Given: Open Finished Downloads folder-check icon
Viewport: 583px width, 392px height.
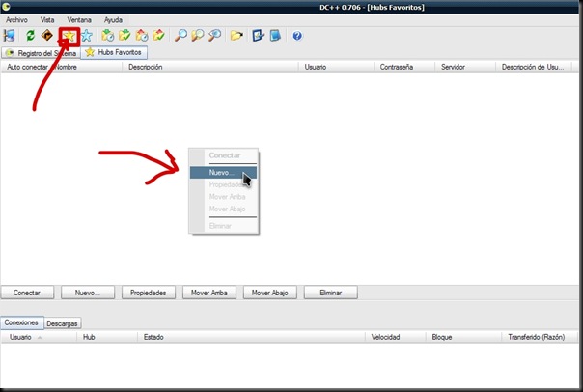Looking at the screenshot, I should (125, 36).
